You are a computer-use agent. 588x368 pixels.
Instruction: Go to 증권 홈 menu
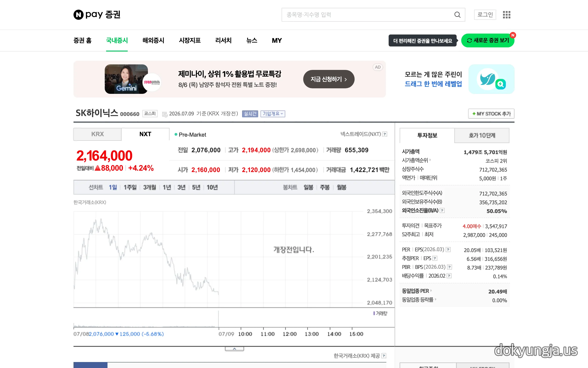click(82, 40)
